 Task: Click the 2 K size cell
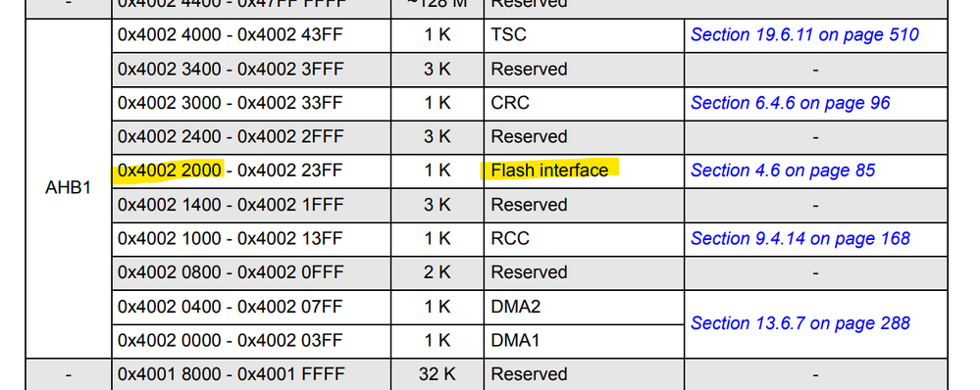[x=437, y=272]
